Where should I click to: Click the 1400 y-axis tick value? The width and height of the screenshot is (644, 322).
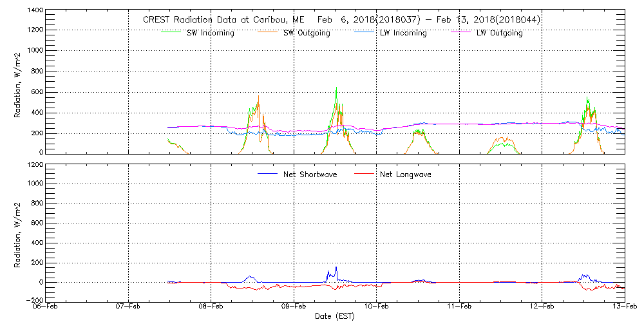(x=34, y=11)
